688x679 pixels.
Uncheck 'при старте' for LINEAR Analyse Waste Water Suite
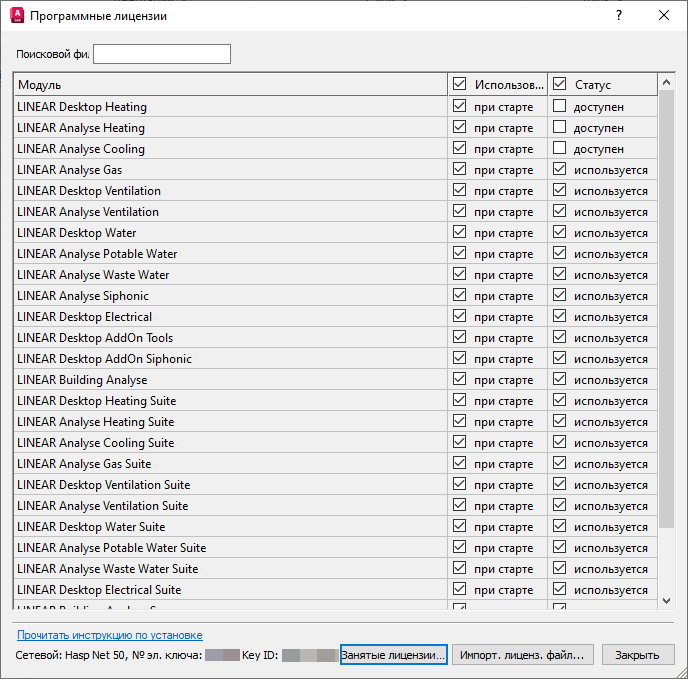pos(459,568)
